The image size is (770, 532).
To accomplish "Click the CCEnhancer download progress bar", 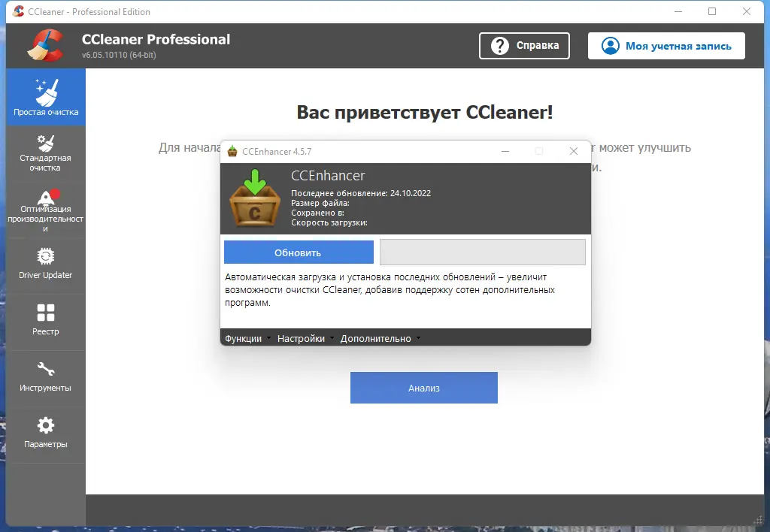I will (x=483, y=252).
